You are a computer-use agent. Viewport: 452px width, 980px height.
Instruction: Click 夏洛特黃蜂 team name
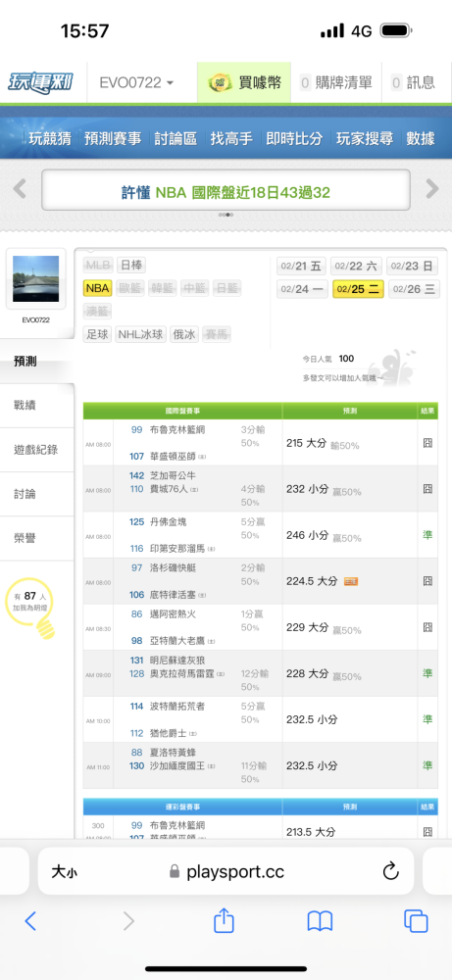tap(174, 753)
